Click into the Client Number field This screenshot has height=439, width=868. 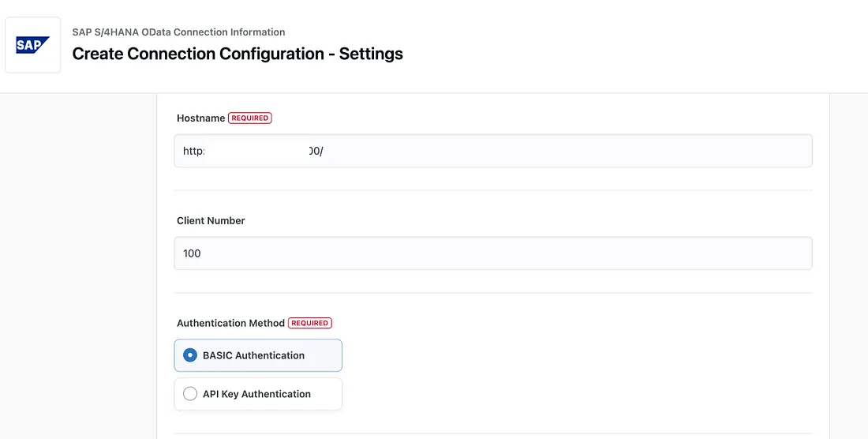pyautogui.click(x=492, y=253)
